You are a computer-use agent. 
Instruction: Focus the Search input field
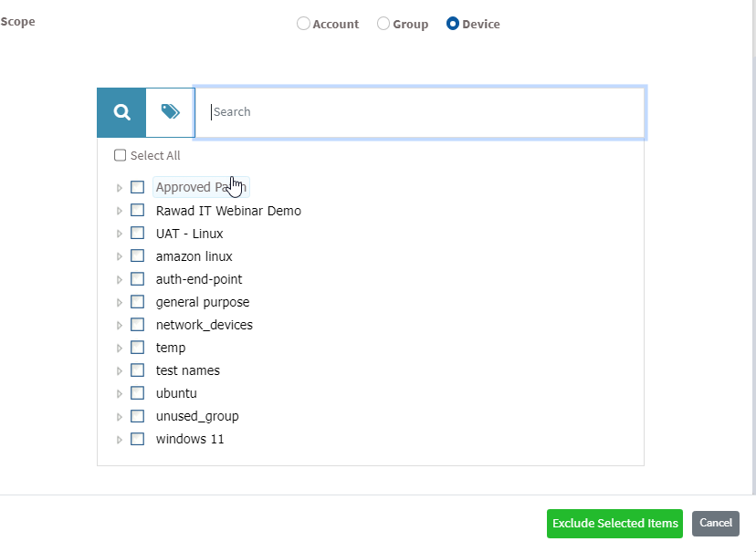pos(420,112)
